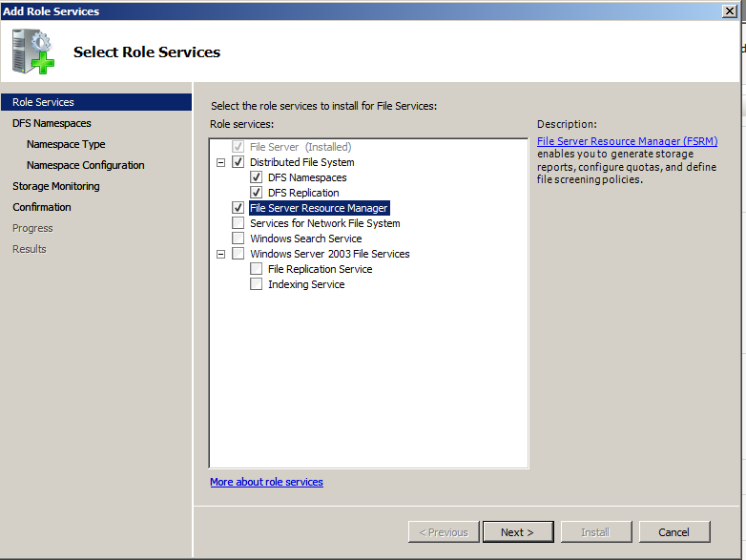
Task: Open the DFS Namespaces step
Action: click(52, 123)
